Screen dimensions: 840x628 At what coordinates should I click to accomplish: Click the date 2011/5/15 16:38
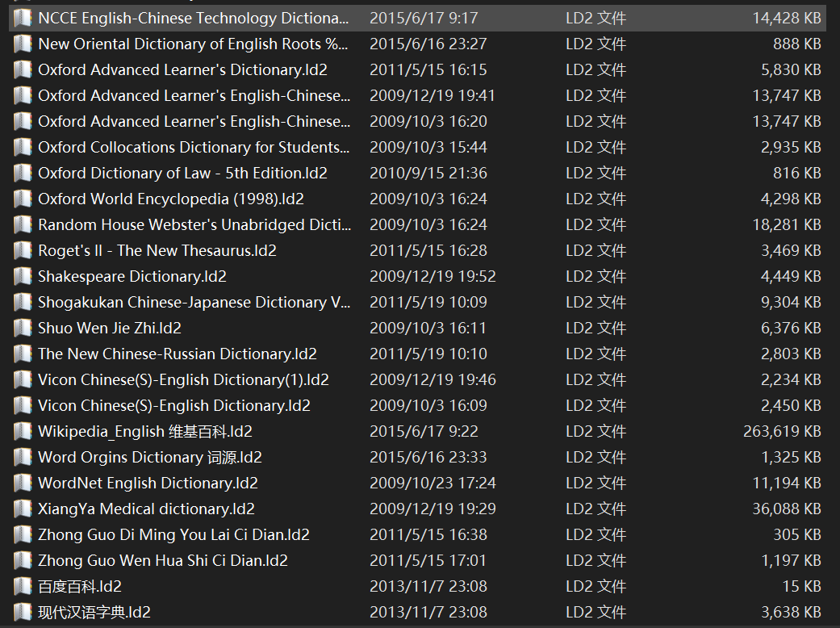pyautogui.click(x=428, y=534)
